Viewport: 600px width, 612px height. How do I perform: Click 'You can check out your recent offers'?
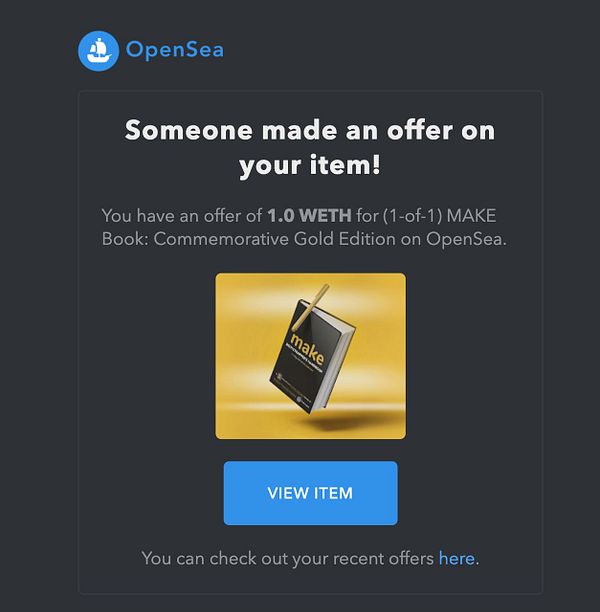288,559
